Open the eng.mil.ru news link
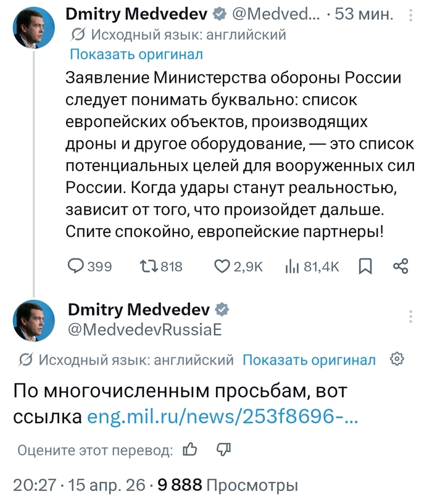This screenshot has width=432, height=504. click(x=223, y=418)
